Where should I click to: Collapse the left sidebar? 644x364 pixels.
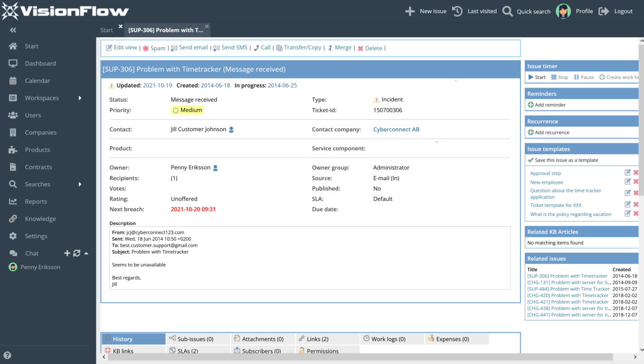(x=13, y=30)
